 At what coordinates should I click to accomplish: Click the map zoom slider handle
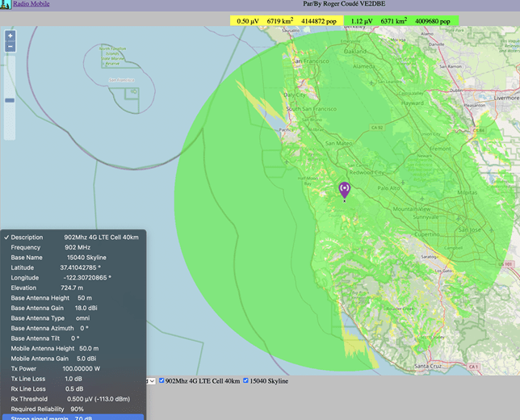click(x=10, y=100)
